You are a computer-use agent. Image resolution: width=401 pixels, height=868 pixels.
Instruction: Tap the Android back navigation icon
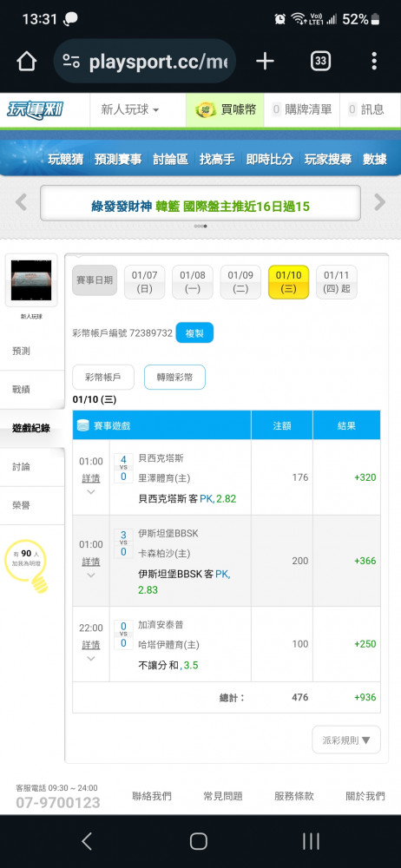coord(87,841)
